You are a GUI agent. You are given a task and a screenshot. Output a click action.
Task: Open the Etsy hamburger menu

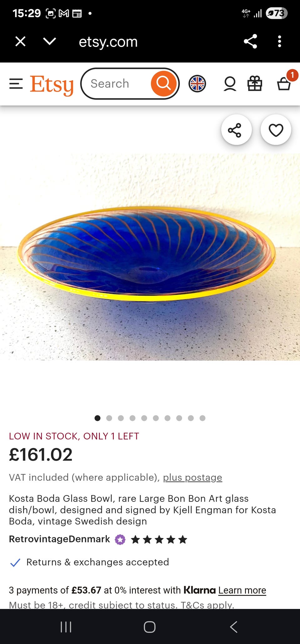16,84
